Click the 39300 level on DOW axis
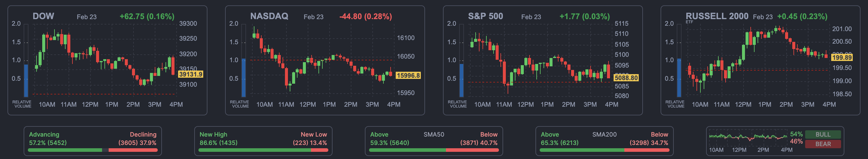 (188, 24)
